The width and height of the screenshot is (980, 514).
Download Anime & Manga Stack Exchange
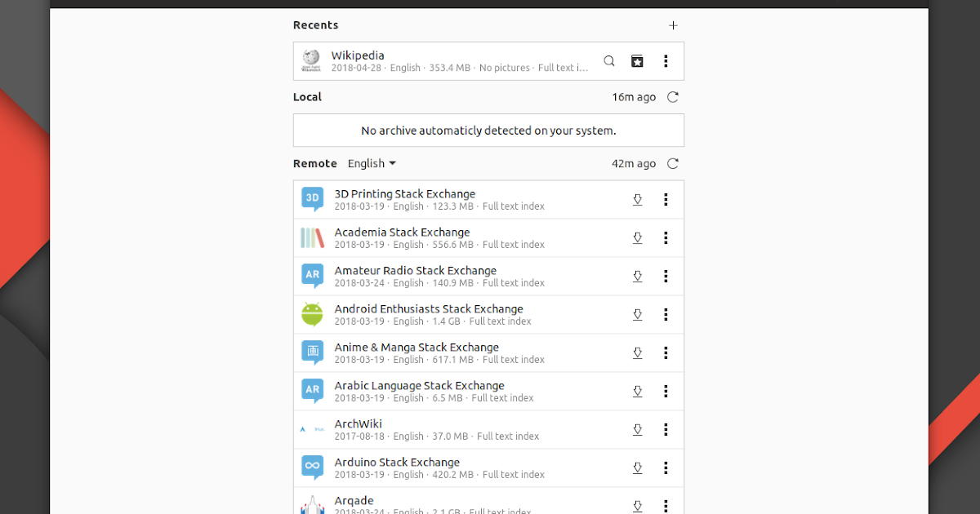pos(638,352)
